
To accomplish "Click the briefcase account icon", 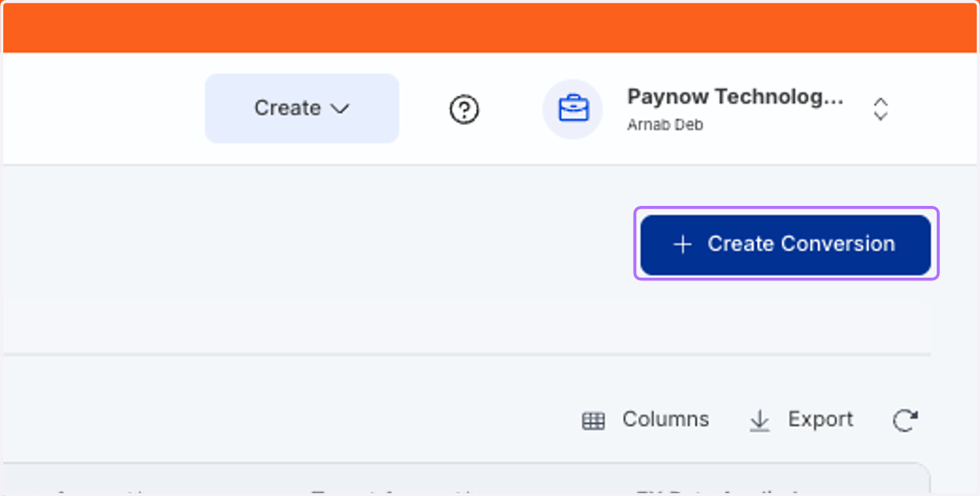I will pyautogui.click(x=572, y=109).
